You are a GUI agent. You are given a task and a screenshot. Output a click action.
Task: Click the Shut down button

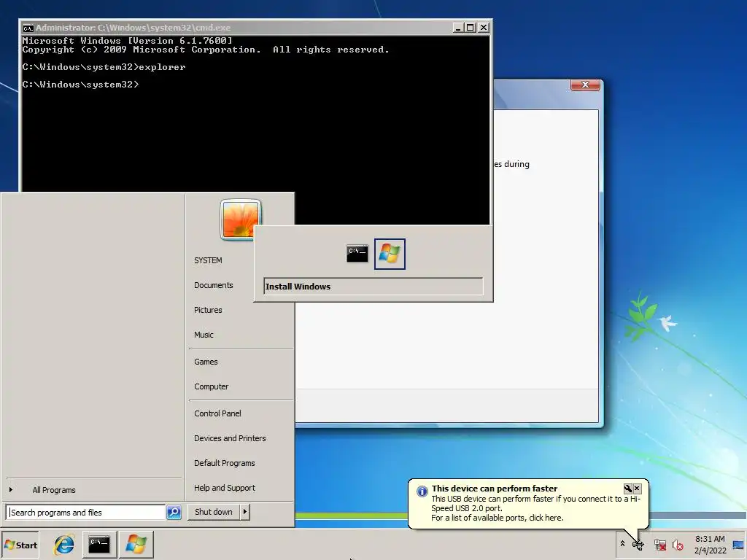coord(214,512)
